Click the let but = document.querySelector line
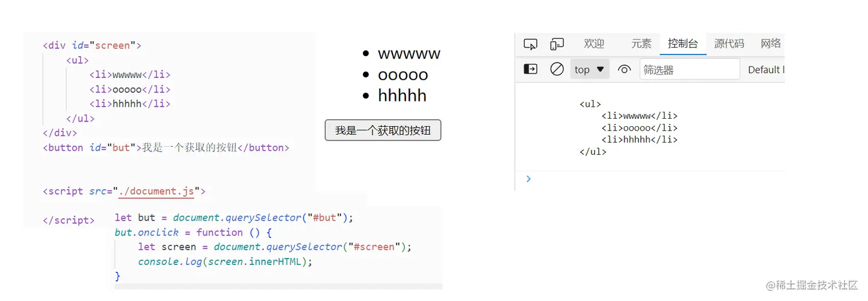This screenshot has width=868, height=301. tap(234, 218)
